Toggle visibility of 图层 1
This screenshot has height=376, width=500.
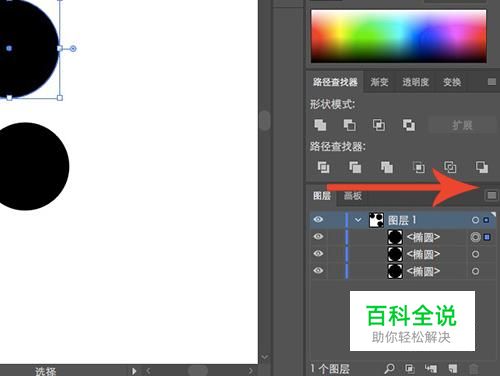coord(318,219)
